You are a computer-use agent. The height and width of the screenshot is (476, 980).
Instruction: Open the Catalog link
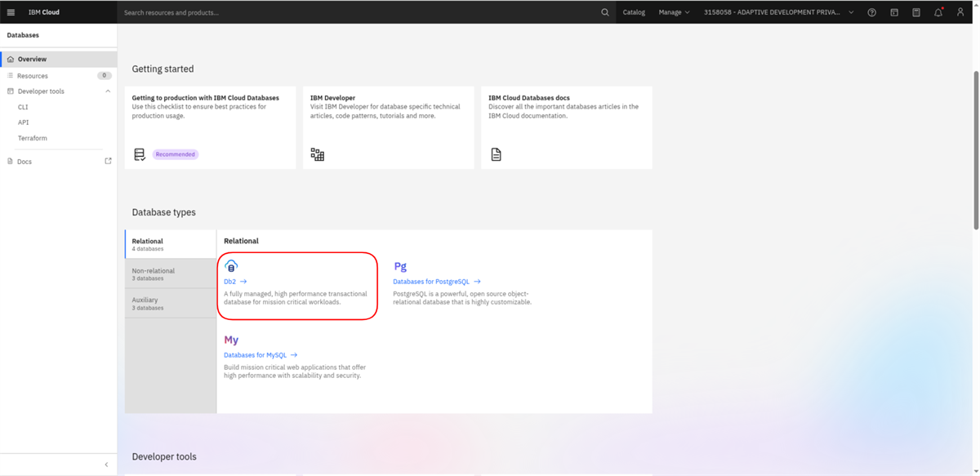[634, 12]
